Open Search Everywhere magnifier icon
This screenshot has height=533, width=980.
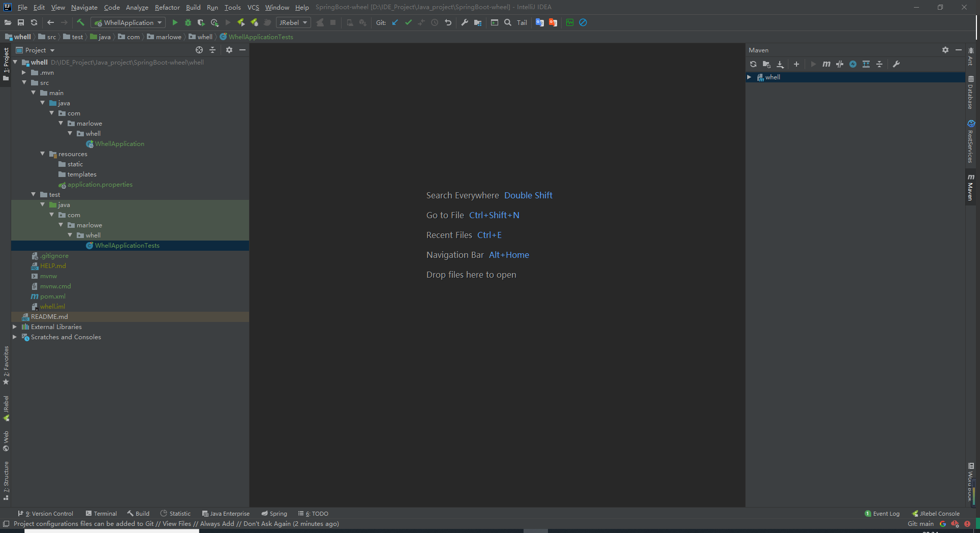tap(508, 22)
